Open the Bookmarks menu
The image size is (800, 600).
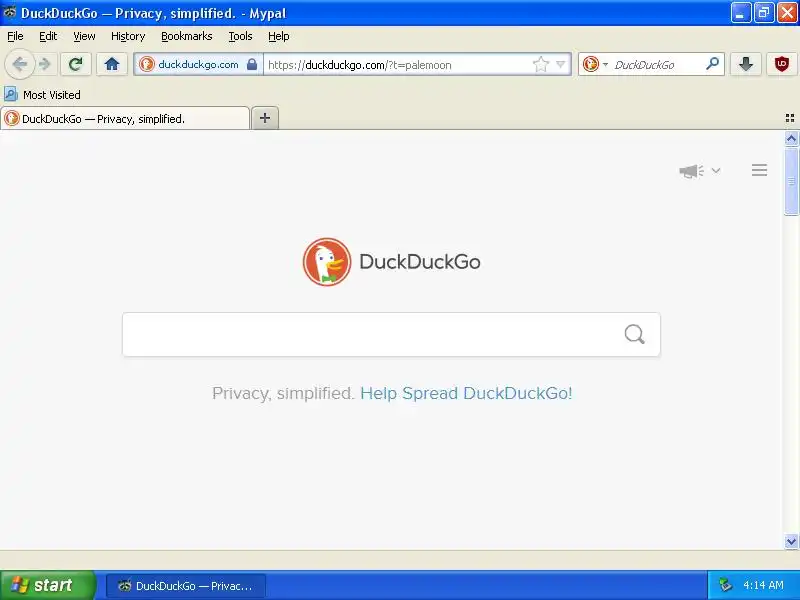tap(187, 36)
